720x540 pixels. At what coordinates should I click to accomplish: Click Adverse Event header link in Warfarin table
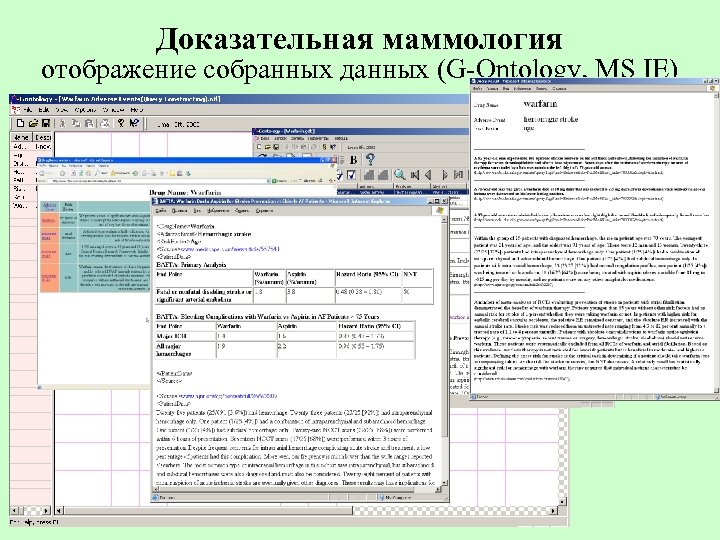click(x=50, y=207)
